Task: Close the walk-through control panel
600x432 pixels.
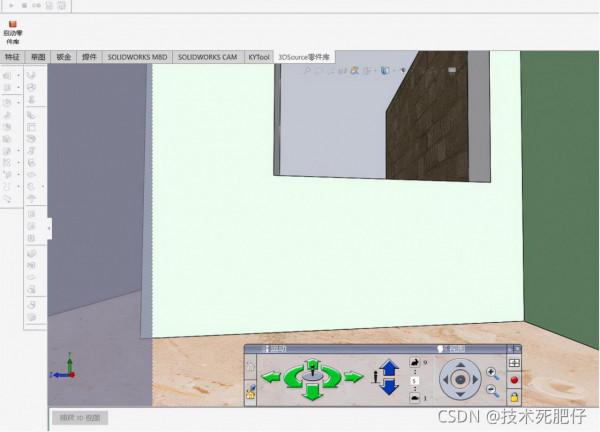Action: coord(517,349)
